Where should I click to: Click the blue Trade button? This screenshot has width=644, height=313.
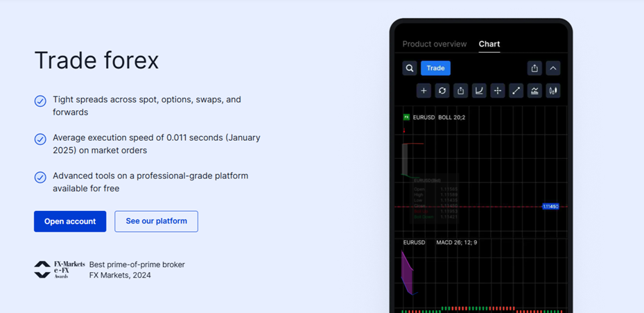tap(435, 68)
